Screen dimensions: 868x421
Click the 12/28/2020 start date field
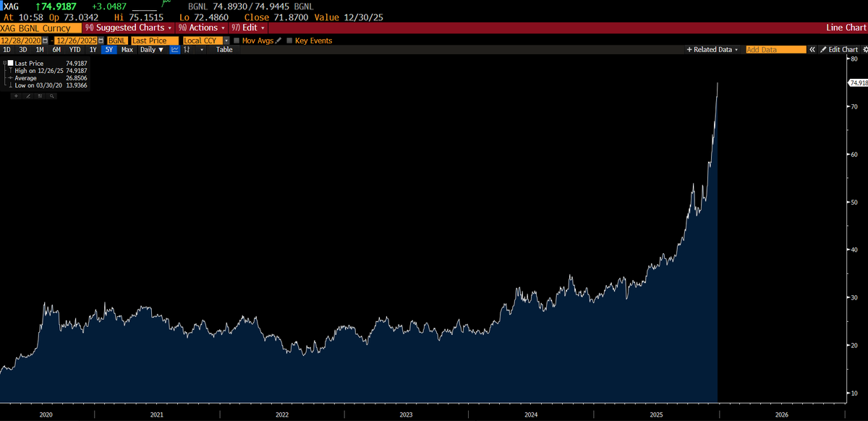pos(20,41)
